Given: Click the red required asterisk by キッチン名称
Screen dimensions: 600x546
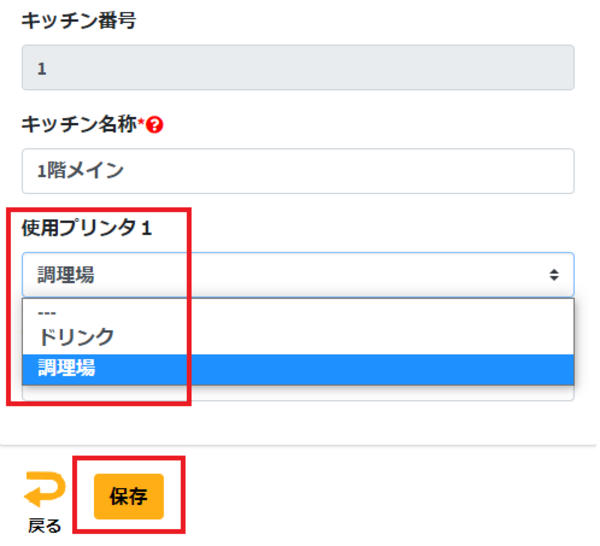Looking at the screenshot, I should click(141, 124).
